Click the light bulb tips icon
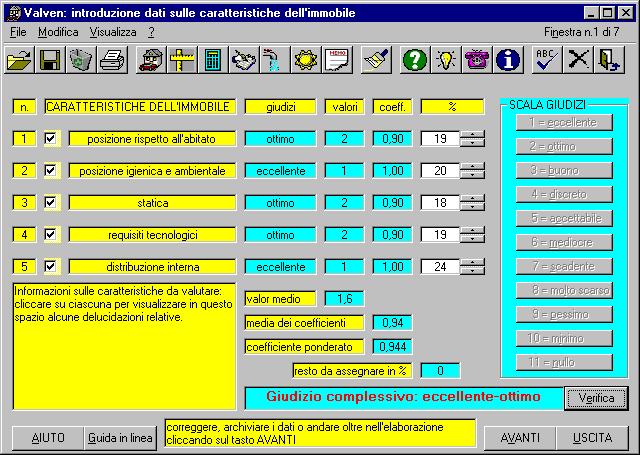 [446, 60]
